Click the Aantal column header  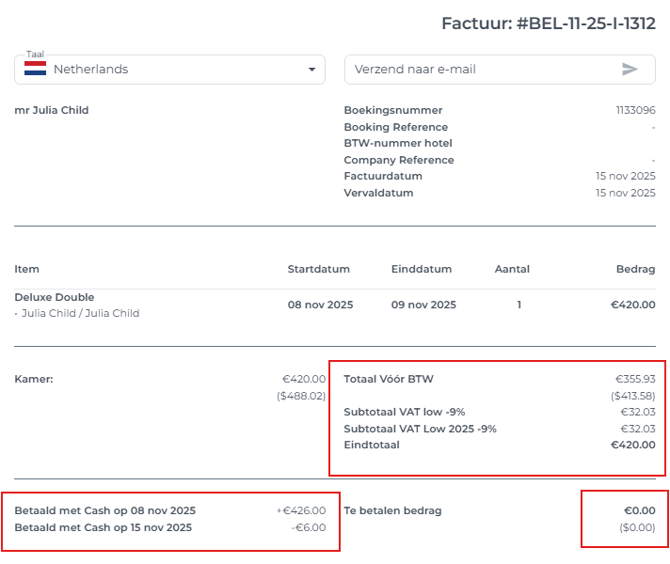tap(512, 269)
